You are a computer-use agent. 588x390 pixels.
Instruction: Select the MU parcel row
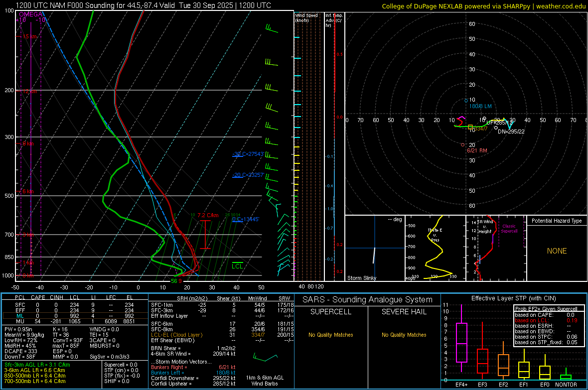pos(75,321)
